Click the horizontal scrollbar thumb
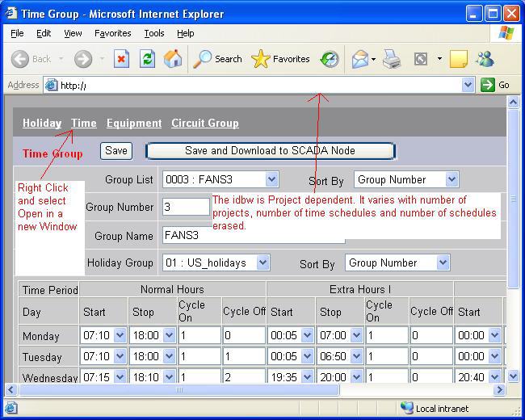The width and height of the screenshot is (525, 420). point(179,389)
